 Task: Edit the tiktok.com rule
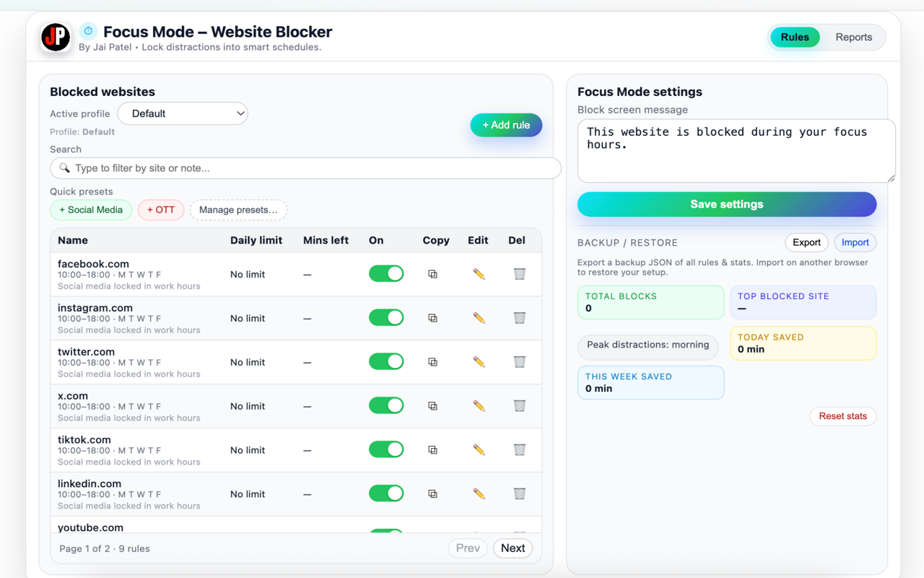(x=479, y=450)
